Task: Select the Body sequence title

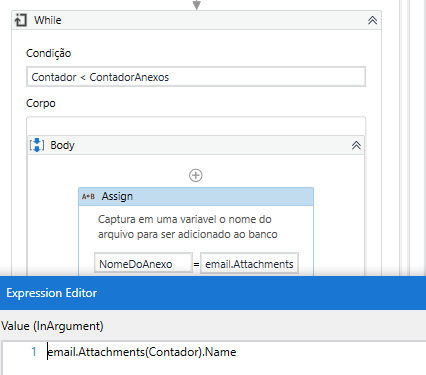Action: (62, 145)
